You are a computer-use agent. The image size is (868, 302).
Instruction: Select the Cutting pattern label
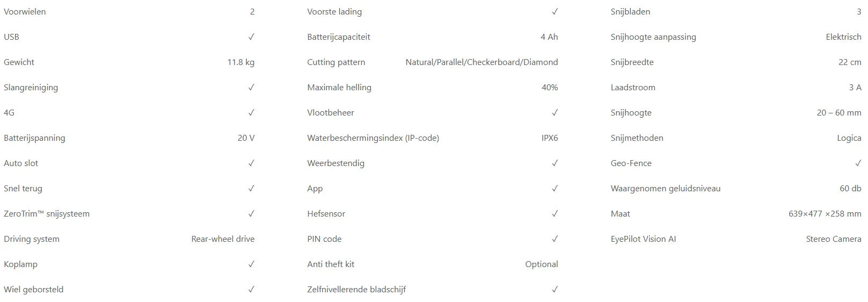pyautogui.click(x=336, y=62)
